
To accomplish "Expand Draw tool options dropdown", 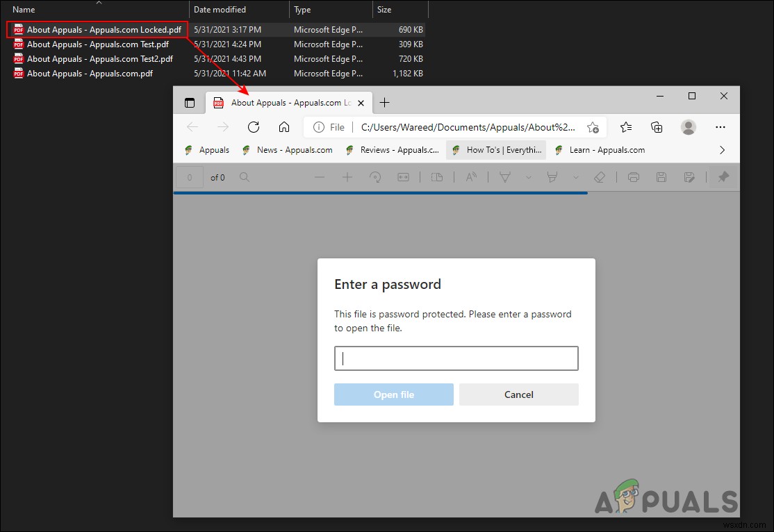I will 528,177.
